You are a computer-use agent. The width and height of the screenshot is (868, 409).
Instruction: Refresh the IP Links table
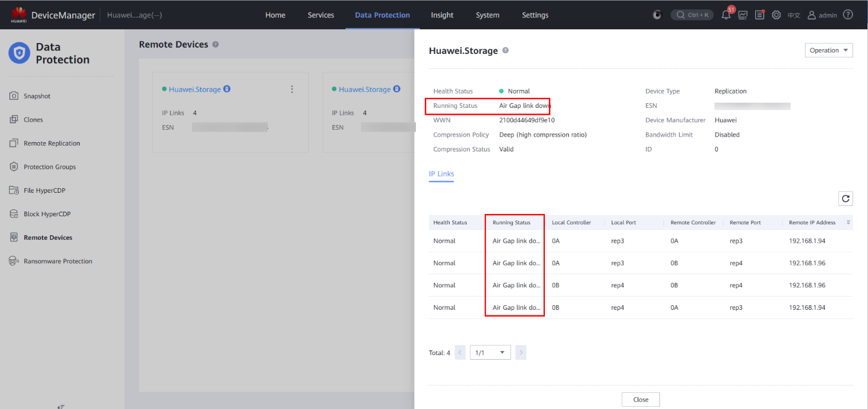point(845,198)
